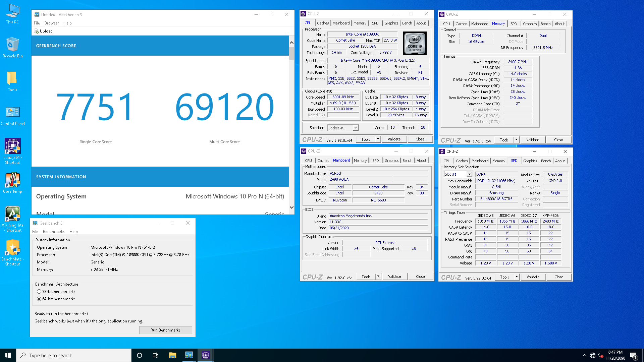The width and height of the screenshot is (644, 362).
Task: Open the clock and date in taskbar
Action: point(615,355)
